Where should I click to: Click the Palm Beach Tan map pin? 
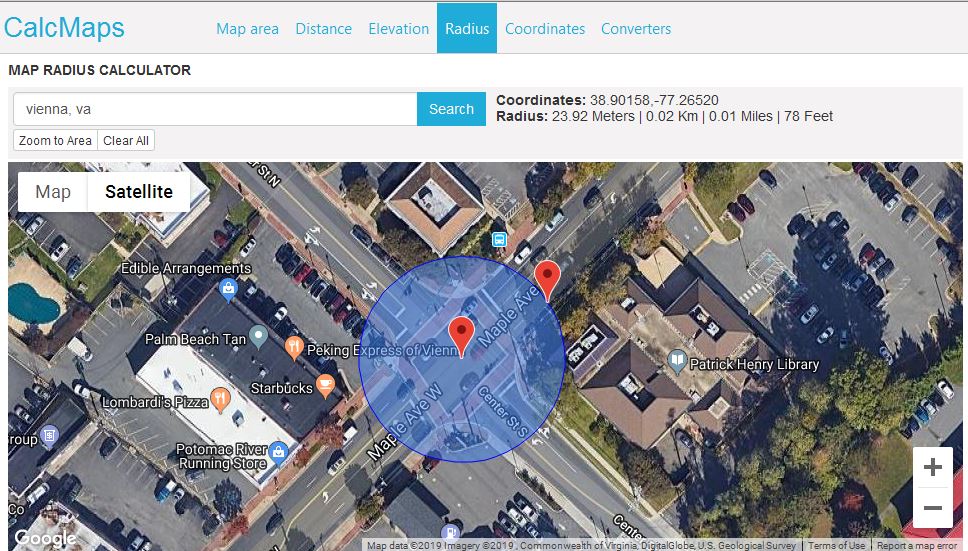259,336
